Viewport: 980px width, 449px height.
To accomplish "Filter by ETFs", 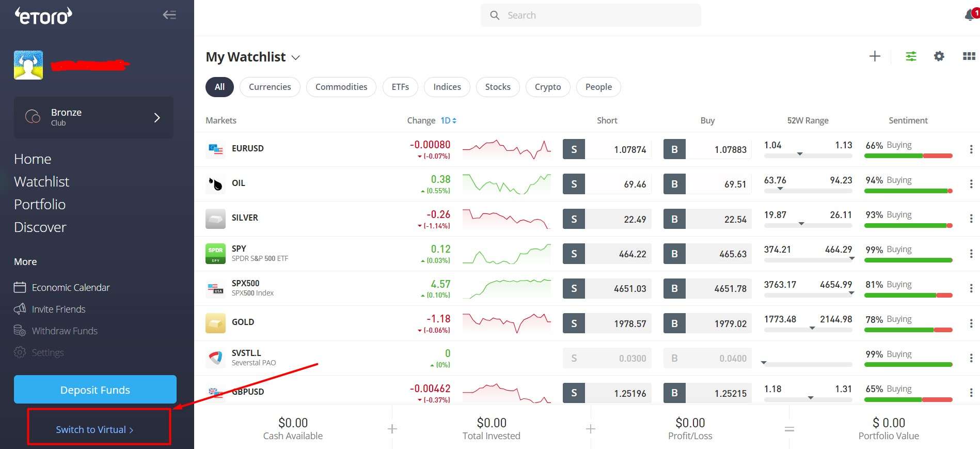I will tap(400, 87).
